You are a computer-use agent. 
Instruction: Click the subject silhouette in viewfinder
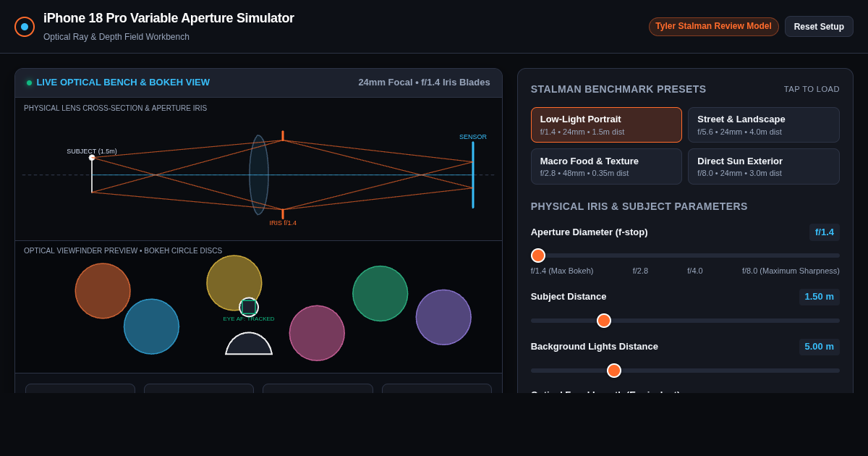click(x=249, y=343)
